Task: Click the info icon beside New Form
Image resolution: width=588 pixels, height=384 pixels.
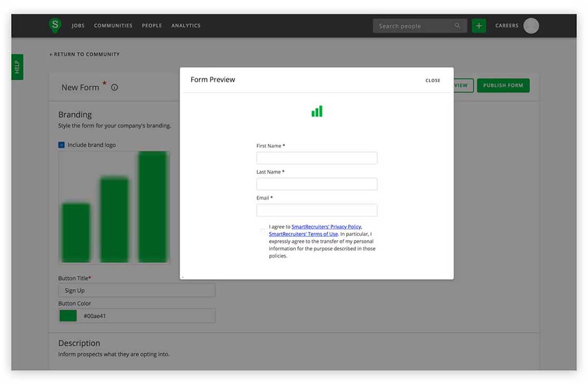Action: click(114, 88)
